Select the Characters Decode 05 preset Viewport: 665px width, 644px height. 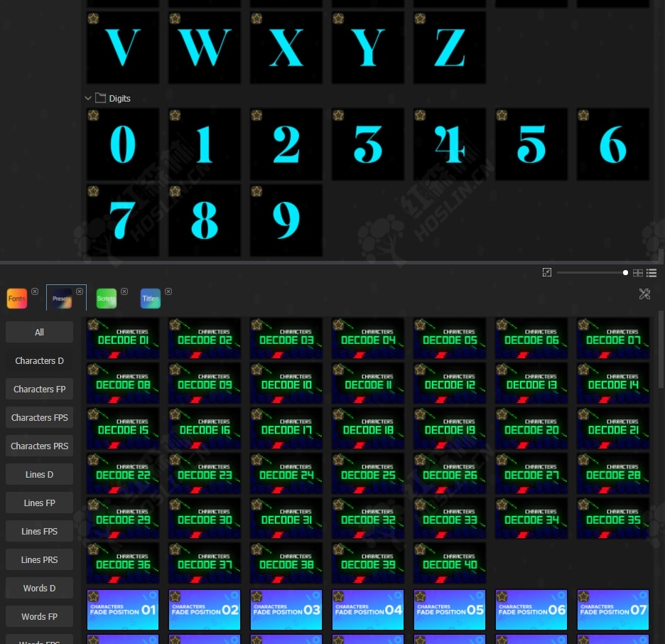tap(450, 338)
